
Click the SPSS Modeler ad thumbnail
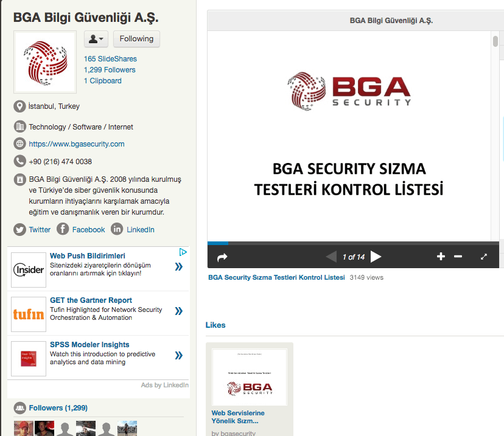[x=29, y=359]
